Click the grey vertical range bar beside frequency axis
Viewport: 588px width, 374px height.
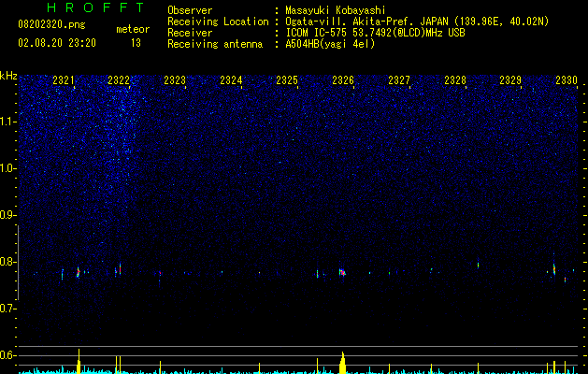coord(18,262)
